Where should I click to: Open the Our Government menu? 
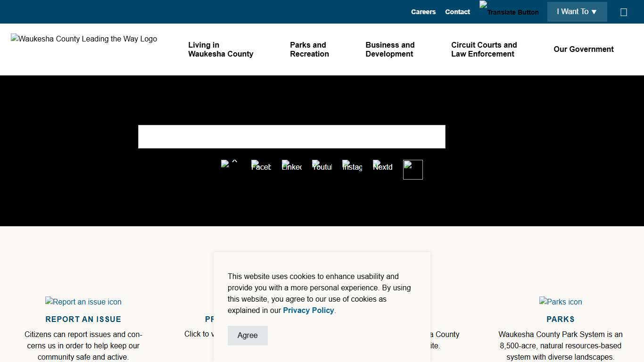pyautogui.click(x=583, y=49)
